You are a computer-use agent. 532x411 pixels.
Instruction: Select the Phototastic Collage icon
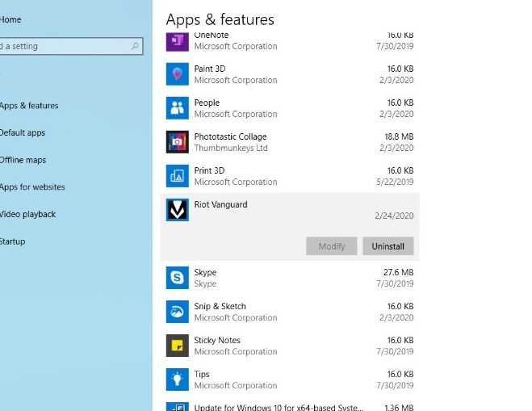tap(178, 142)
